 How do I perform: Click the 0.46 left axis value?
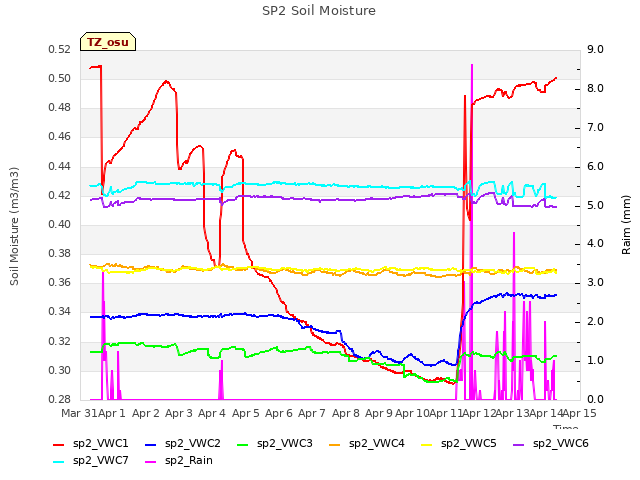(x=60, y=137)
